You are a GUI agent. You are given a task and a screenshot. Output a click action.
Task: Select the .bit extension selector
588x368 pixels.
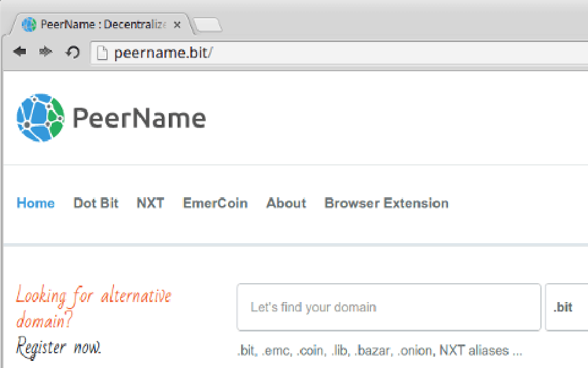[x=563, y=307]
